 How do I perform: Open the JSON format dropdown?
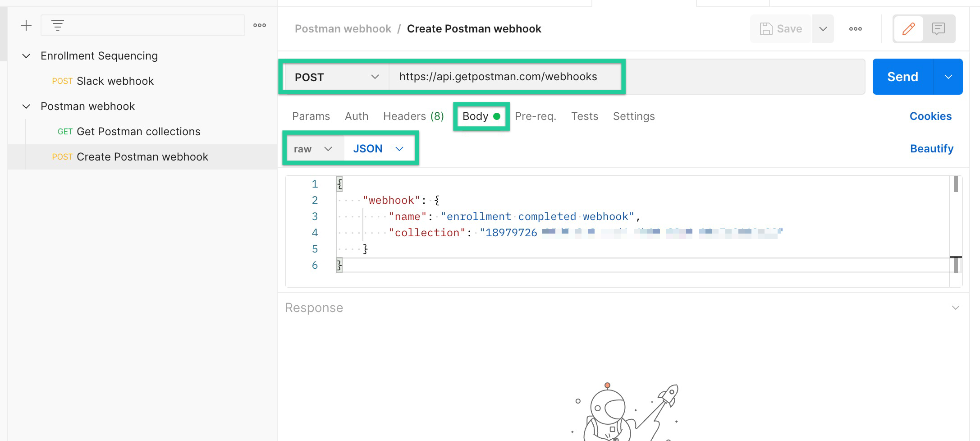tap(379, 149)
